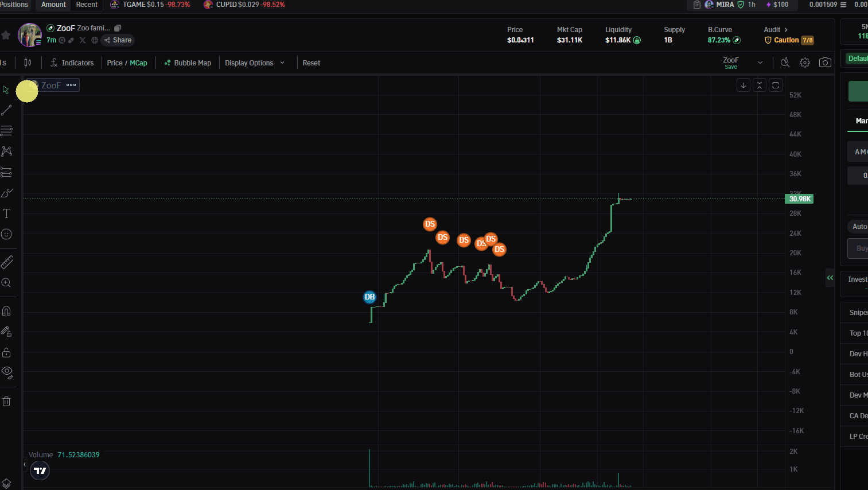Toggle the Auto option
868x490 pixels.
tap(859, 227)
